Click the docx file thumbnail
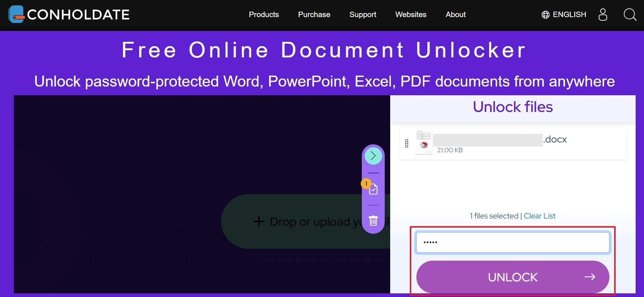 click(424, 143)
